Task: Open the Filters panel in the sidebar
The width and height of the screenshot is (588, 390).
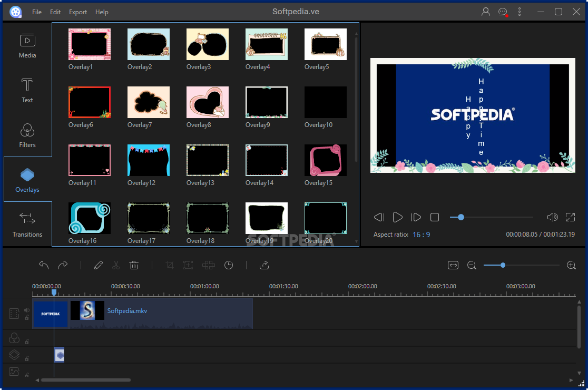Action: [x=27, y=135]
